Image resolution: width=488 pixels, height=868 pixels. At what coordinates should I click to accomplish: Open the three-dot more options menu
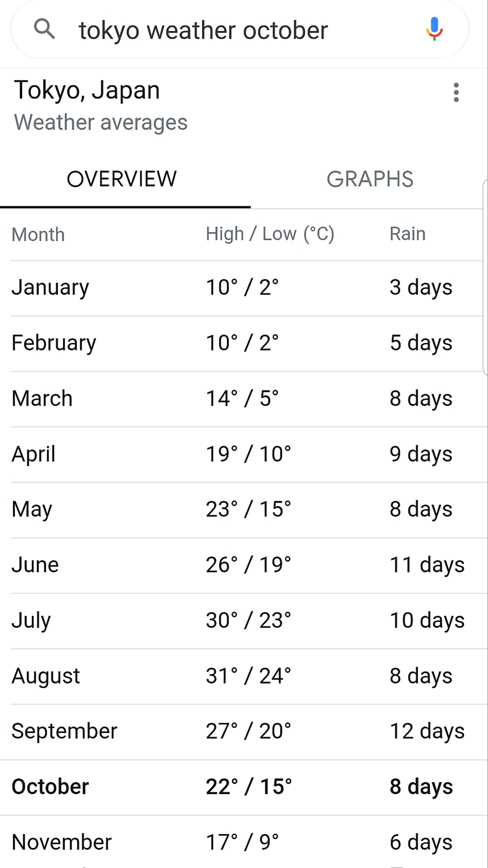pos(456,92)
